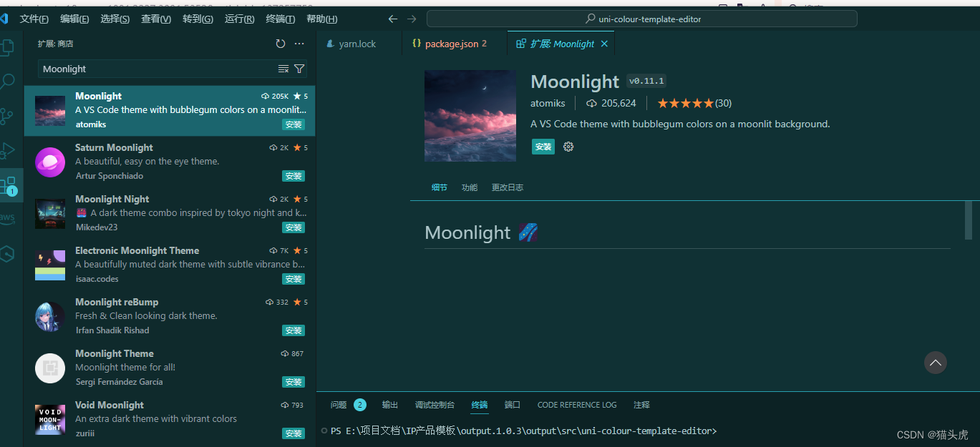Open the AWS view from the activity bar
Viewport: 980px width, 447px height.
(x=9, y=218)
